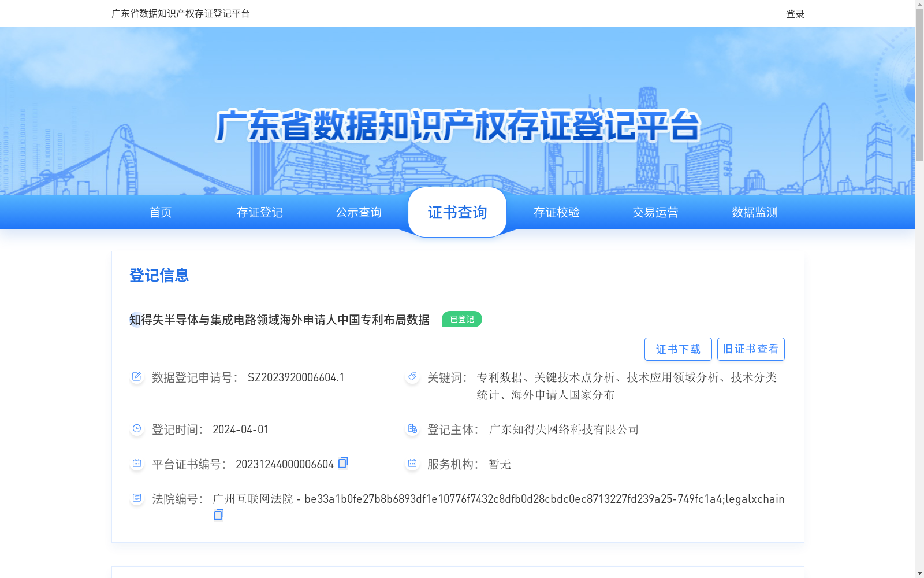Image resolution: width=924 pixels, height=578 pixels.
Task: Click the registrant 广东知得失网络科技有限公司
Action: click(564, 429)
